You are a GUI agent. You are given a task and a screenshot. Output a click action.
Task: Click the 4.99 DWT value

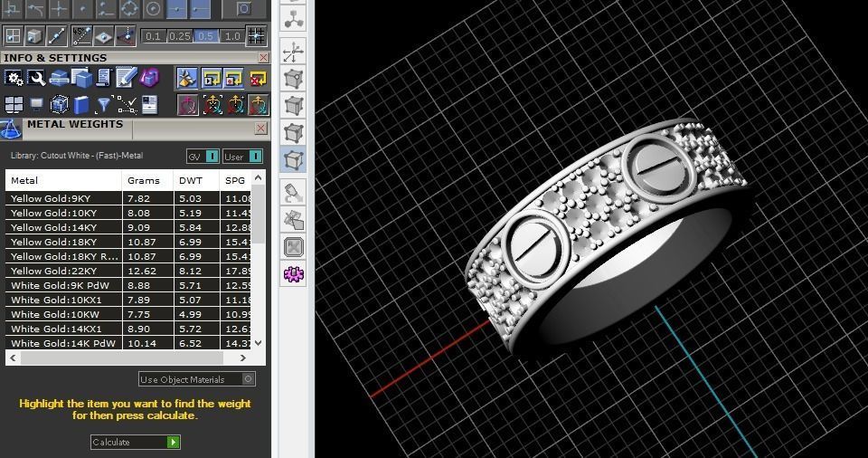190,314
